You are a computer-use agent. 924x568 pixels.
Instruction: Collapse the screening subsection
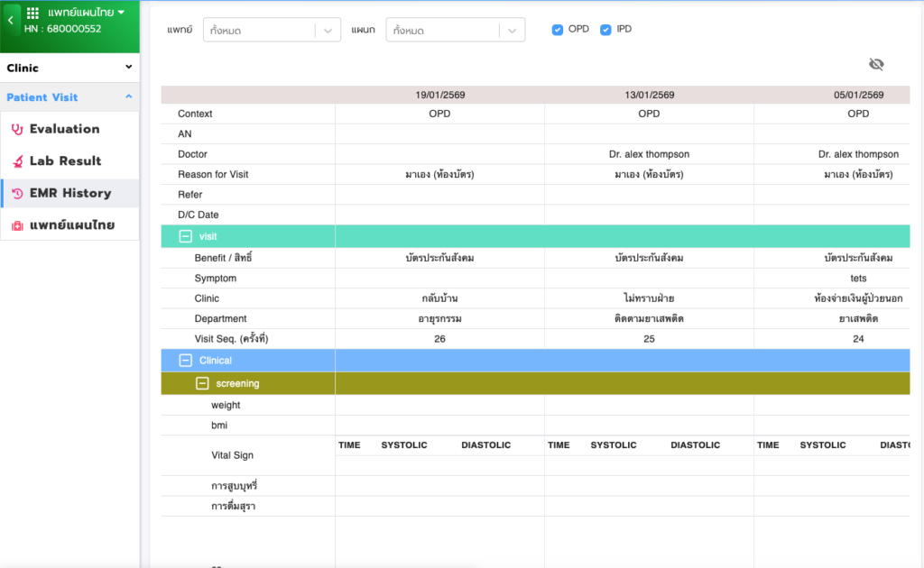(202, 384)
